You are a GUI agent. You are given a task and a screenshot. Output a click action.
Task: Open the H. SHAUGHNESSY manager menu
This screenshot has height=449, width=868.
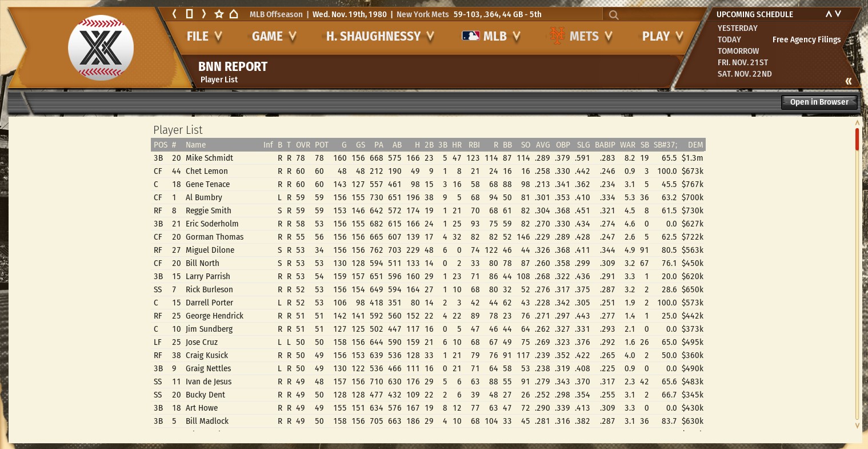[380, 37]
